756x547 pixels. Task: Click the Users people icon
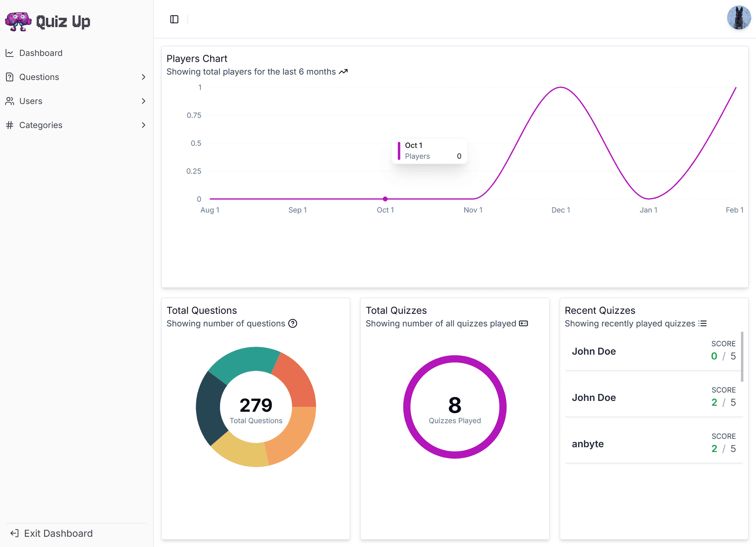click(10, 101)
